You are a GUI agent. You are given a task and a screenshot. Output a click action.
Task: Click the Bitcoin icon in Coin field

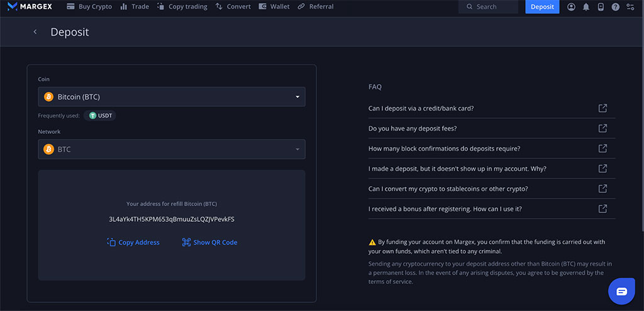(x=49, y=97)
